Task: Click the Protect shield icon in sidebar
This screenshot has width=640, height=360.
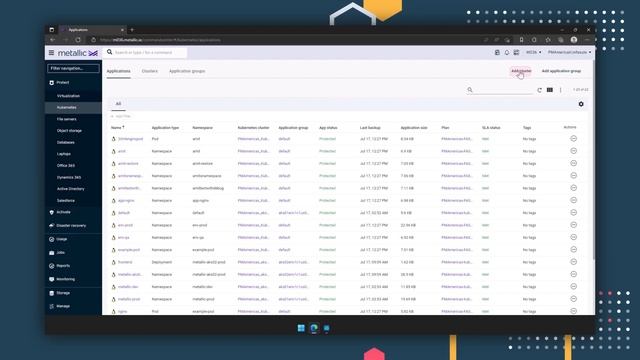Action: pos(51,82)
